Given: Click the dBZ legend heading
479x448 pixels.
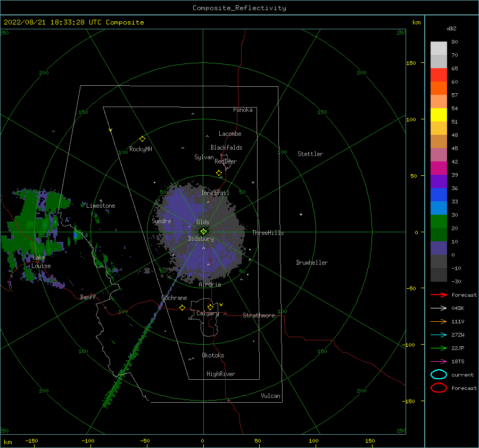Looking at the screenshot, I should (451, 28).
